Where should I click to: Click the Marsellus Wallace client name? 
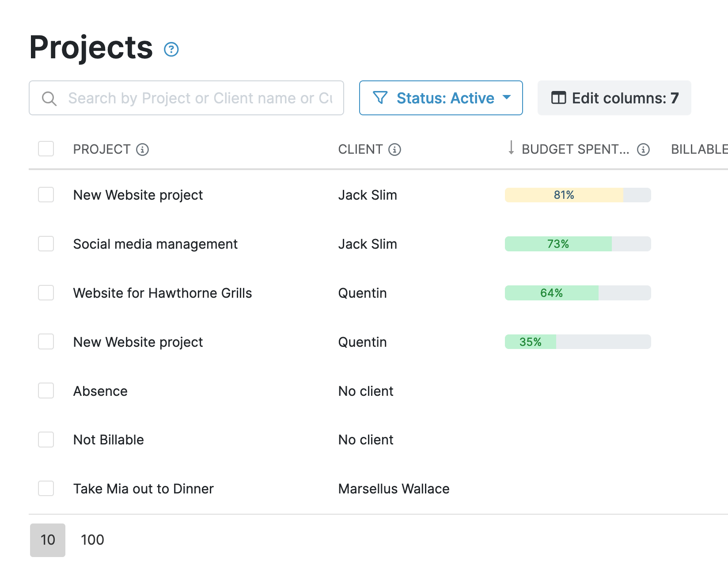click(x=394, y=489)
